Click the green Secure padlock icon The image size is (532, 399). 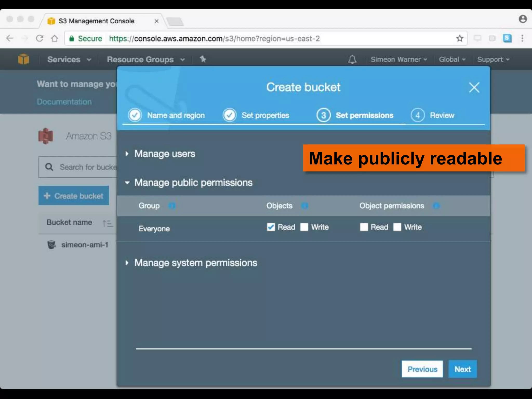(x=72, y=38)
